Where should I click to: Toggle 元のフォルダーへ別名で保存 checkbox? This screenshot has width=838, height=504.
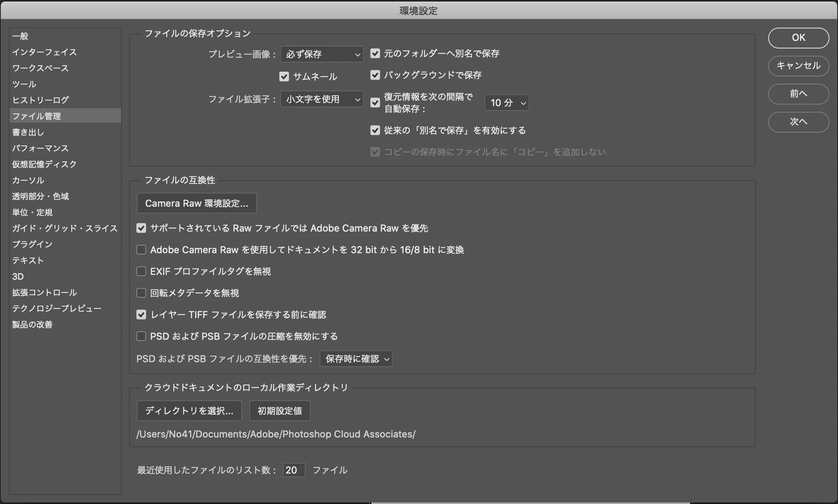click(x=375, y=53)
